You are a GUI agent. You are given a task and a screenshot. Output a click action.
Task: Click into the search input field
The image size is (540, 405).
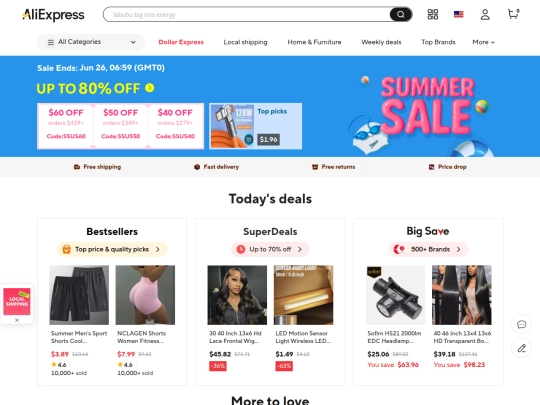247,14
